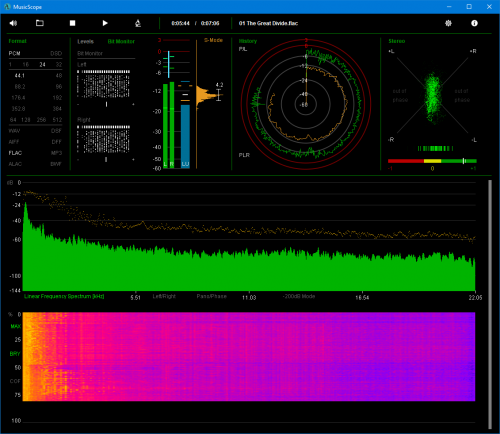Start playback with the play icon
This screenshot has height=434, width=500.
(105, 23)
